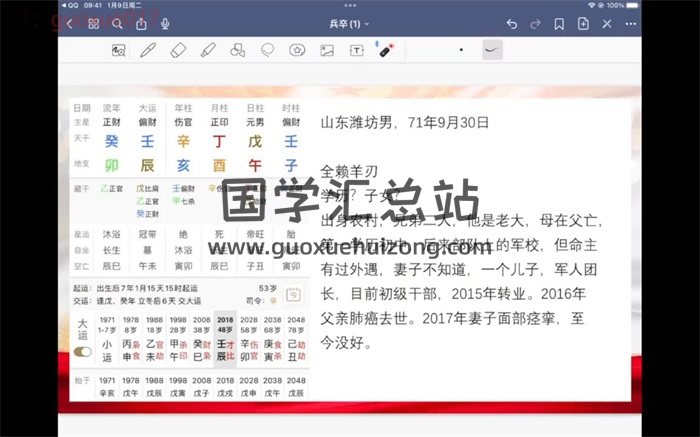The image size is (700, 437).
Task: Activate the Laser pointer tool
Action: pyautogui.click(x=386, y=49)
